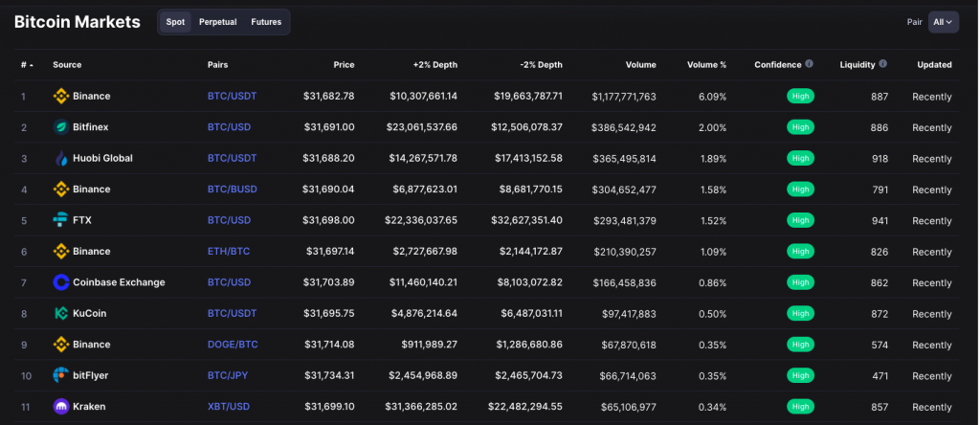
Task: Open BTC/USDT pair link for Huobi Global
Action: click(232, 158)
